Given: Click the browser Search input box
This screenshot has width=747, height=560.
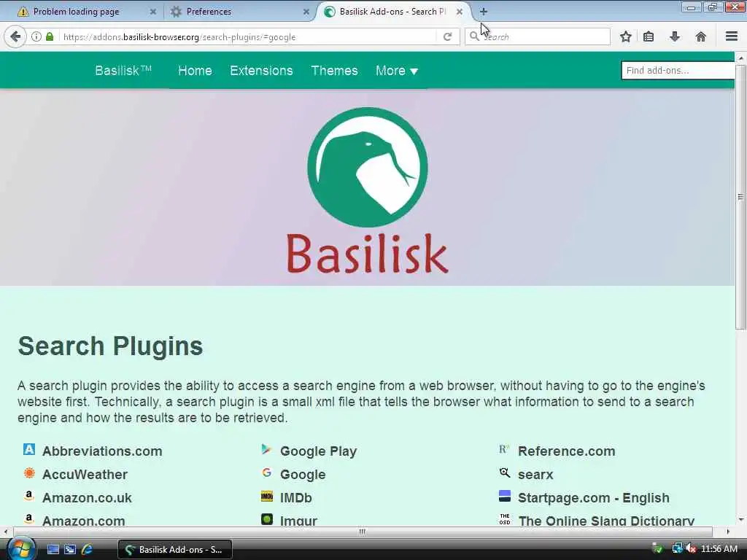Looking at the screenshot, I should [x=538, y=36].
